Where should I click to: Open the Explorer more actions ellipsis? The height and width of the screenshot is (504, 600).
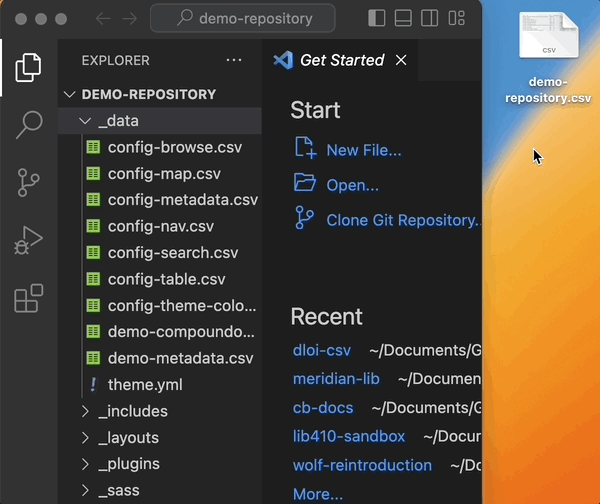point(234,60)
